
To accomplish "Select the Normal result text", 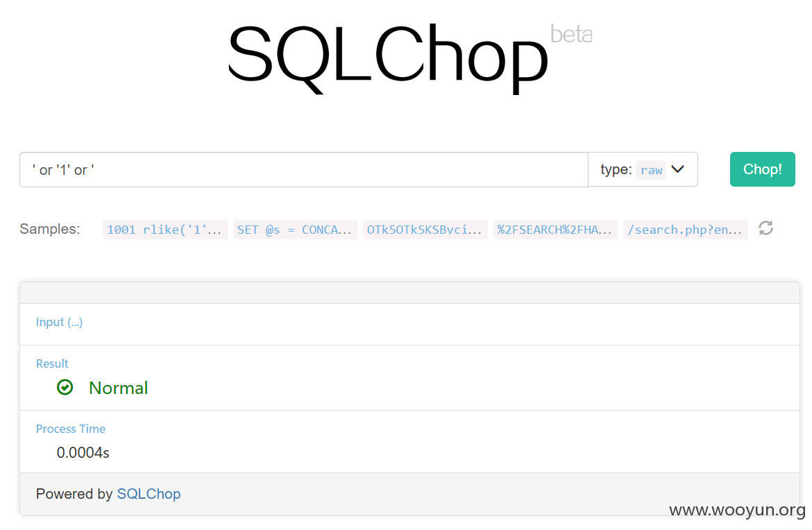I will [118, 388].
